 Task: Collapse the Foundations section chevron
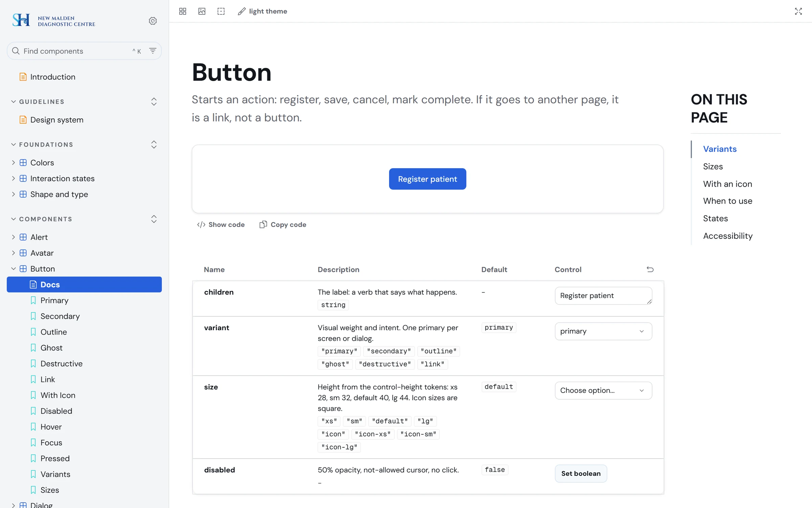pyautogui.click(x=14, y=145)
